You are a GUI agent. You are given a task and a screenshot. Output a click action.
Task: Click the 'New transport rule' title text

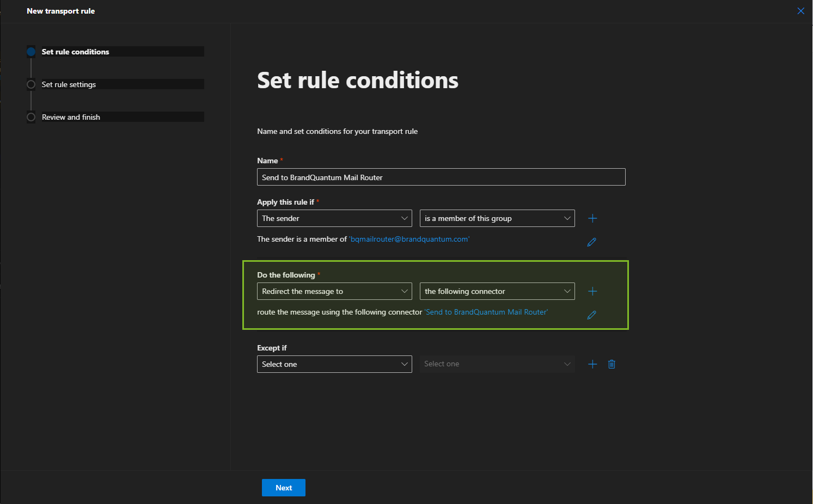point(61,11)
